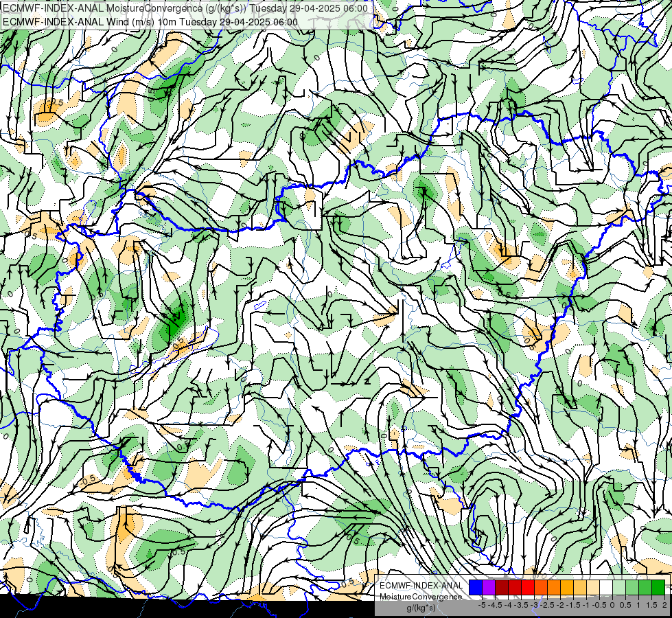Click the white legend swatch near 0
672x618 pixels.
click(x=606, y=588)
